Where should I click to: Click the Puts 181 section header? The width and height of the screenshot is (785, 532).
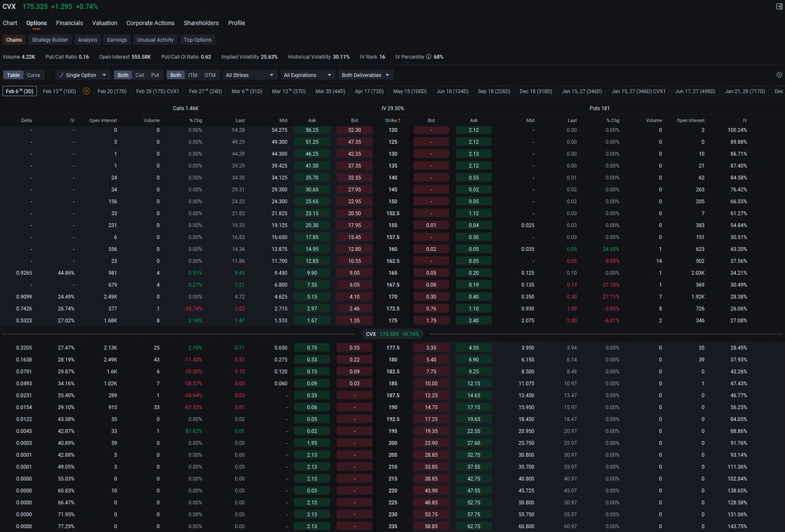click(599, 108)
